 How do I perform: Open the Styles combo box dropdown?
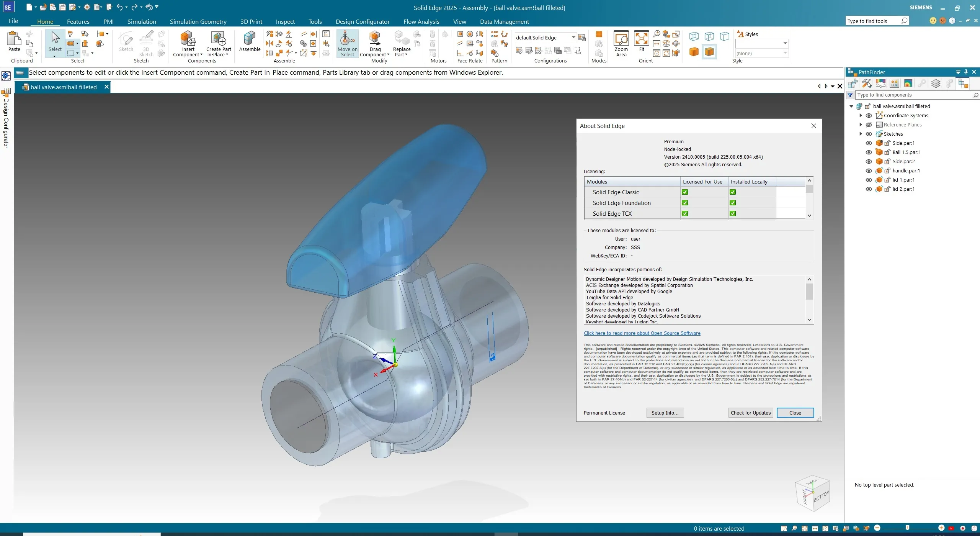pos(785,43)
